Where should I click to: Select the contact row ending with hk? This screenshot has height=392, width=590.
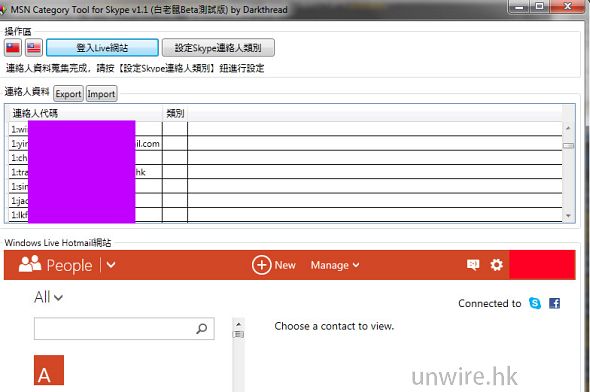(x=285, y=172)
